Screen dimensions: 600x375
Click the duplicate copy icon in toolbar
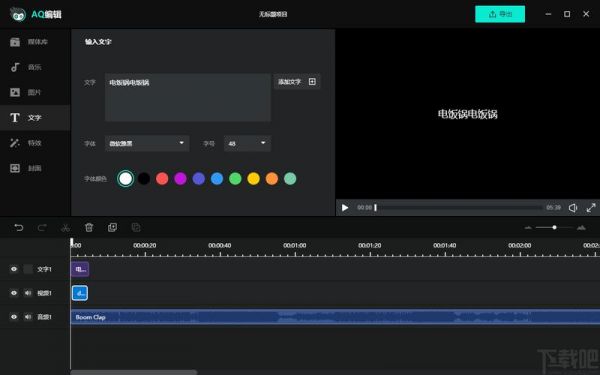point(112,228)
